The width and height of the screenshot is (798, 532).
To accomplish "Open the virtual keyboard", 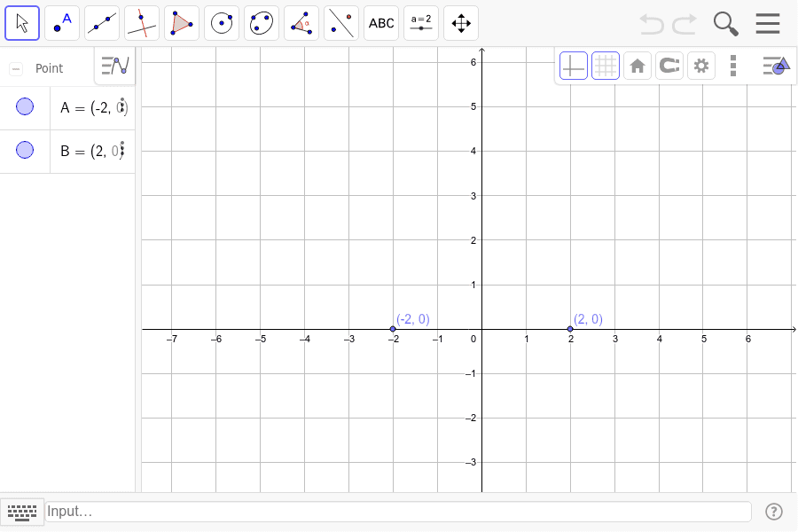I will click(x=22, y=512).
